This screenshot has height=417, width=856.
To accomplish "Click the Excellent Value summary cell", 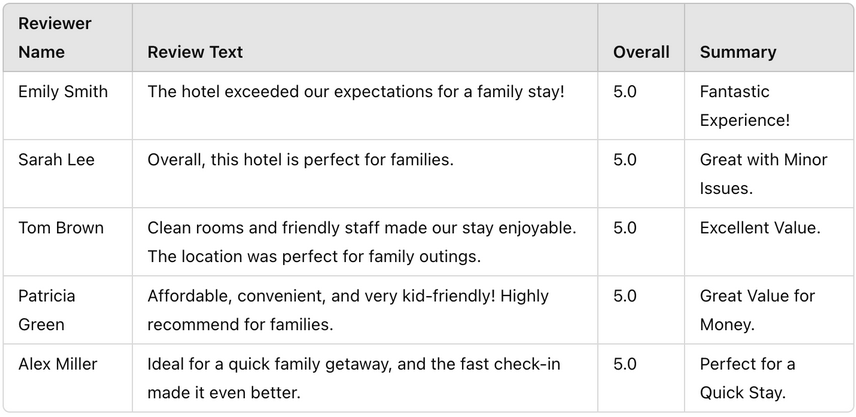I will tap(769, 242).
